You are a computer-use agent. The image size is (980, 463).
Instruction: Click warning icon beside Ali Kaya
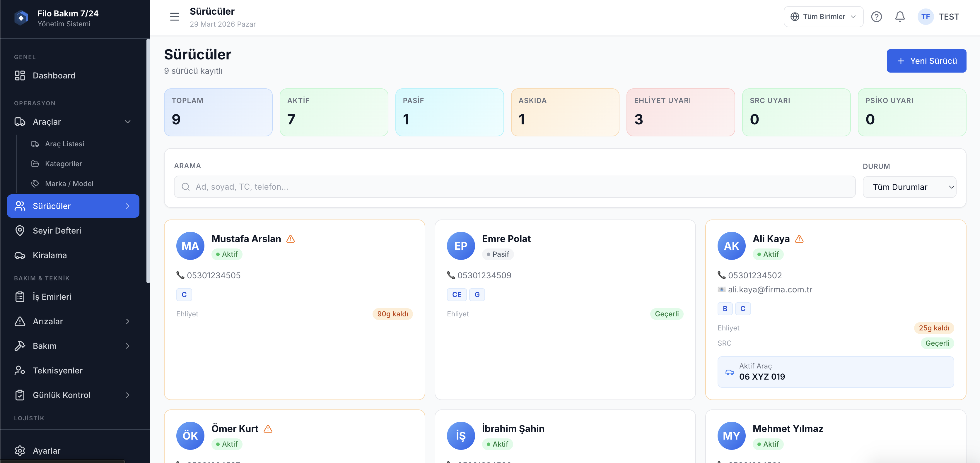[x=799, y=239]
